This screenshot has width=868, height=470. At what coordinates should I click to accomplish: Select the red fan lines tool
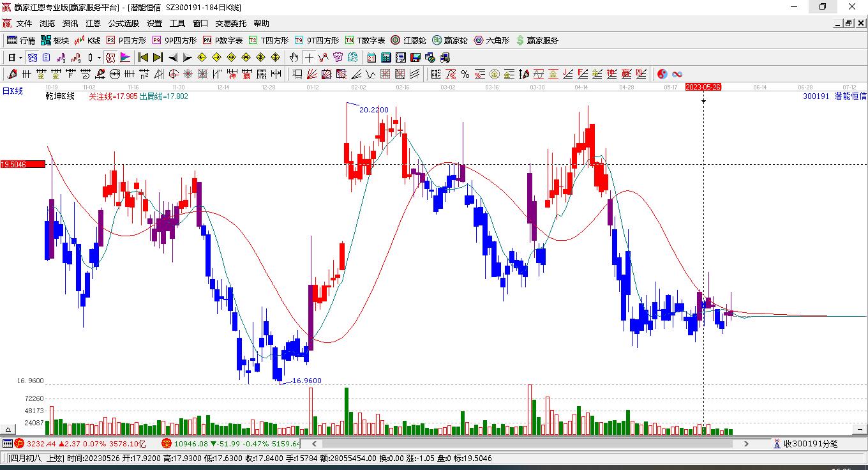tap(312, 74)
